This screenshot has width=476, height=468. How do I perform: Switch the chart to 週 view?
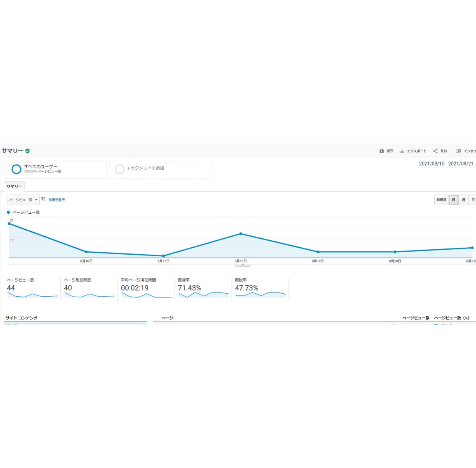coord(463,200)
